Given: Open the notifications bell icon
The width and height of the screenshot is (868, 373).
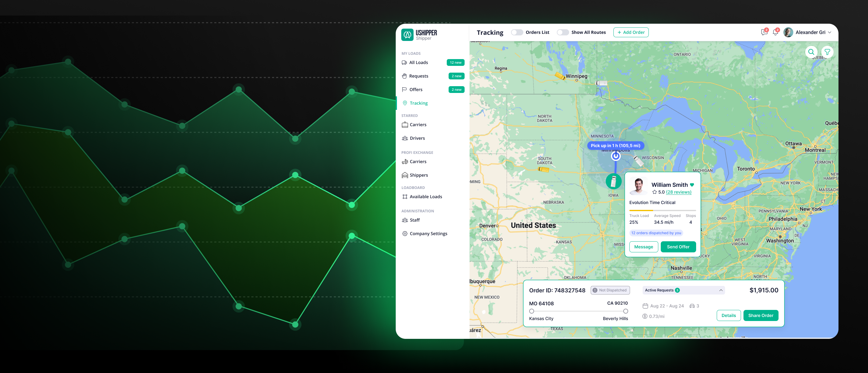Looking at the screenshot, I should click(775, 32).
